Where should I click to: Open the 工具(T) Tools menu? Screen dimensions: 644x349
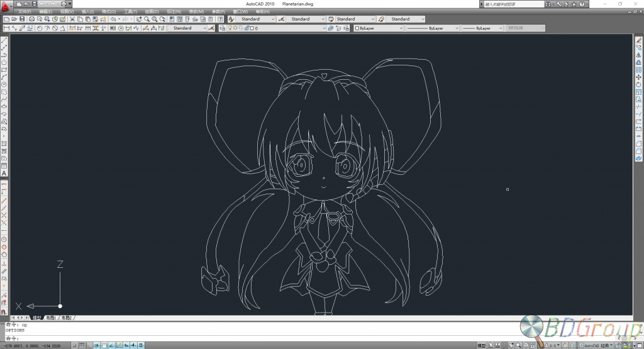pyautogui.click(x=130, y=11)
